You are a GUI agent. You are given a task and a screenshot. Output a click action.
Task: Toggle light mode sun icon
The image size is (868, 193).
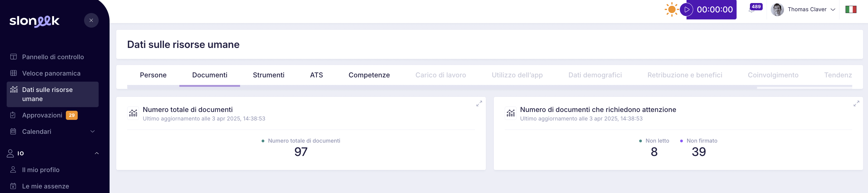point(671,9)
